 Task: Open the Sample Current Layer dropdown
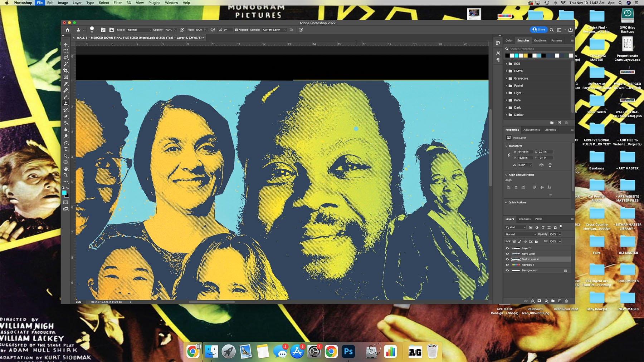(x=274, y=30)
